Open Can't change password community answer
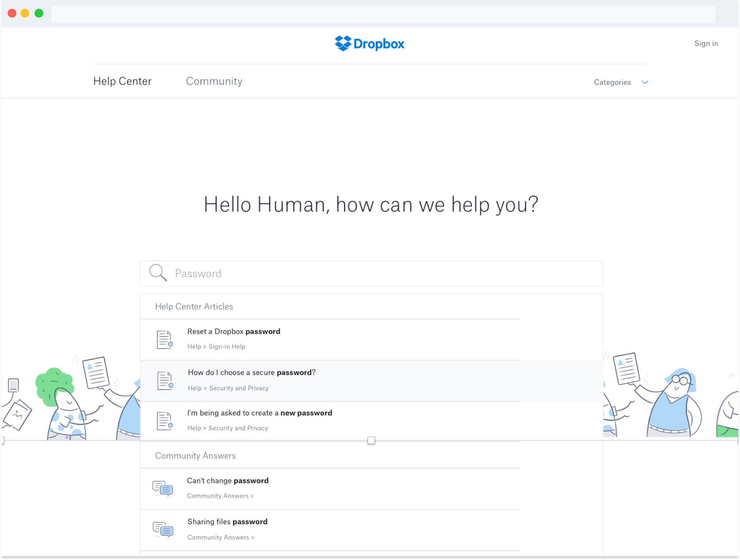The height and width of the screenshot is (560, 740). coord(228,481)
